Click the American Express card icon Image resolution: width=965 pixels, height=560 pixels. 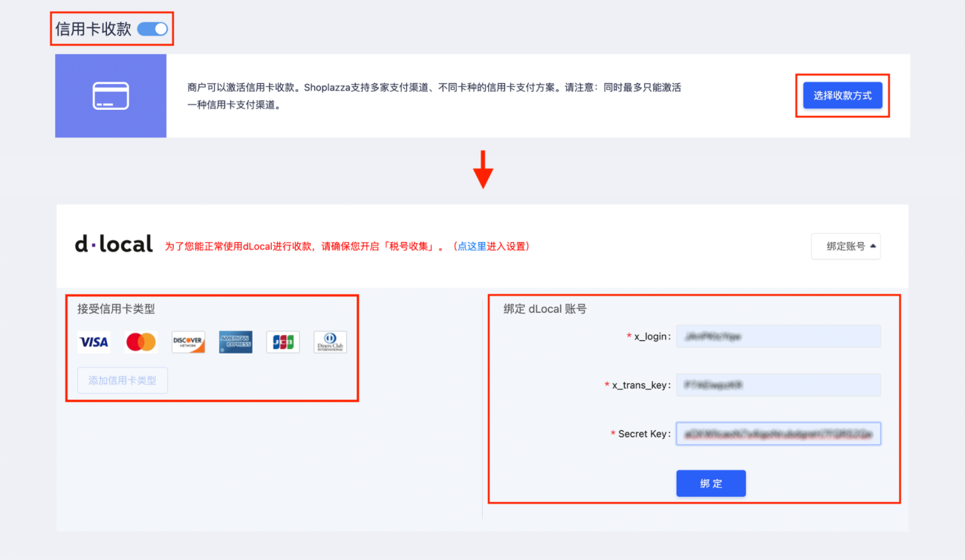pos(235,342)
